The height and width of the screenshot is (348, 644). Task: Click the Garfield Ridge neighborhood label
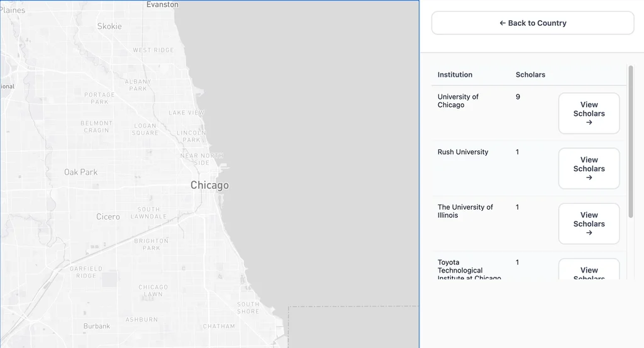click(x=86, y=272)
